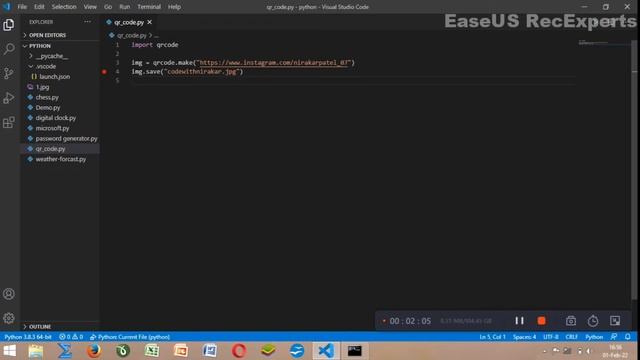
Task: Open Windows Start button
Action: (9, 351)
